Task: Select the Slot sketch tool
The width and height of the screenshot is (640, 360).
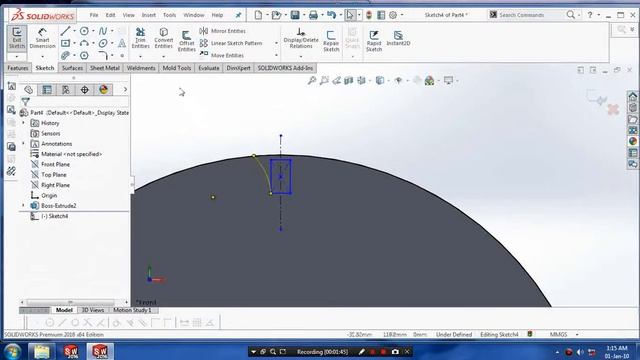Action: tap(65, 55)
